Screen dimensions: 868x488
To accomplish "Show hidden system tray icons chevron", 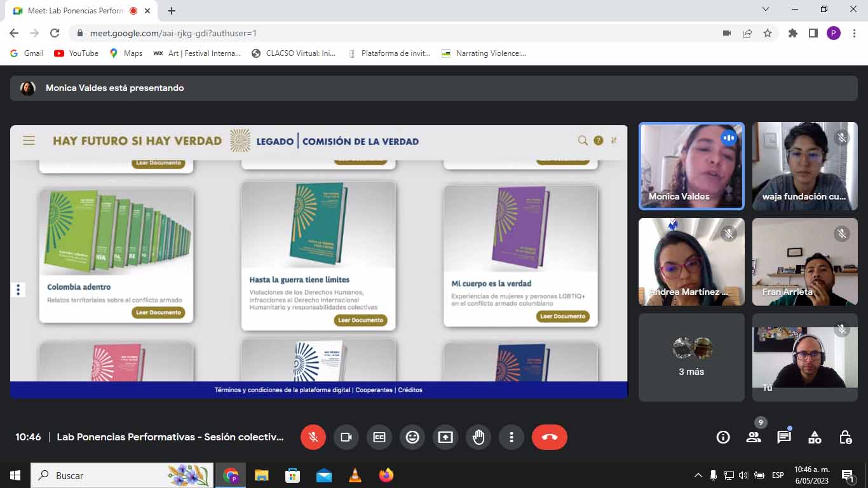I will 698,475.
